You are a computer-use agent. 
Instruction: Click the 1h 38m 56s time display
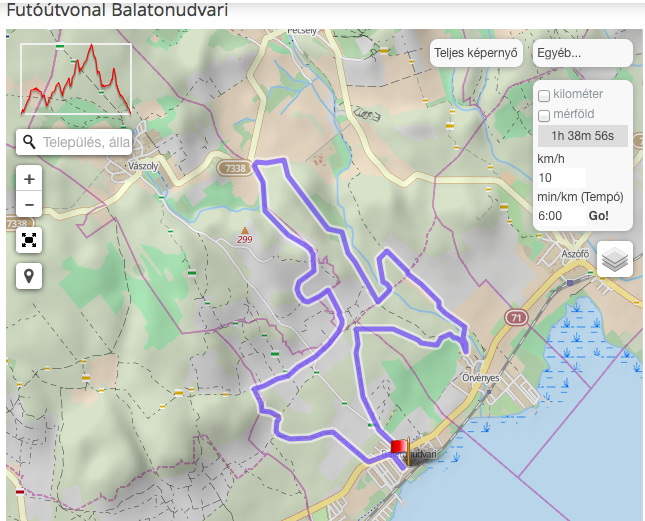pyautogui.click(x=582, y=136)
